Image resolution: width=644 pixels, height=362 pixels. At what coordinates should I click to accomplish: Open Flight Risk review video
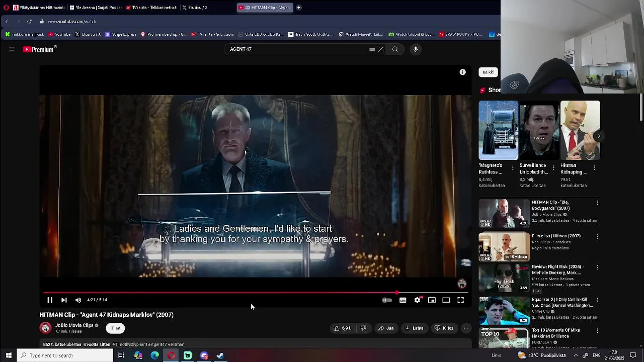point(504,278)
